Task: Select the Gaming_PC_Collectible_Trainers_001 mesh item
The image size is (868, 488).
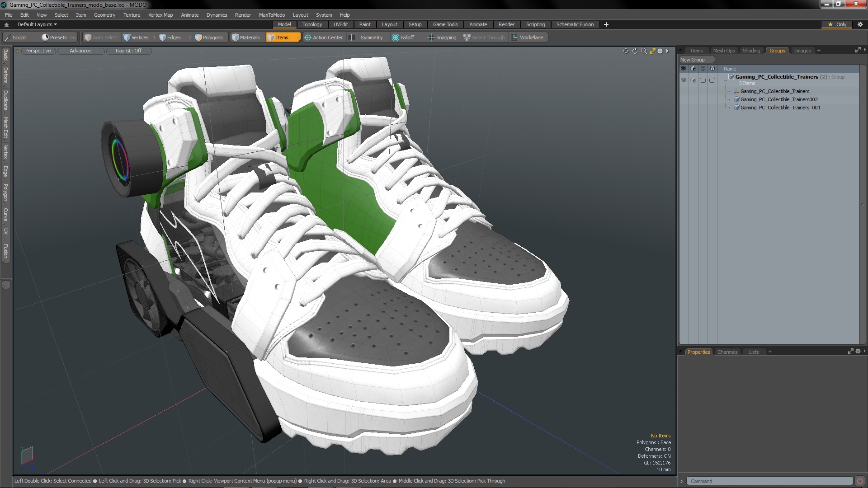Action: [780, 108]
